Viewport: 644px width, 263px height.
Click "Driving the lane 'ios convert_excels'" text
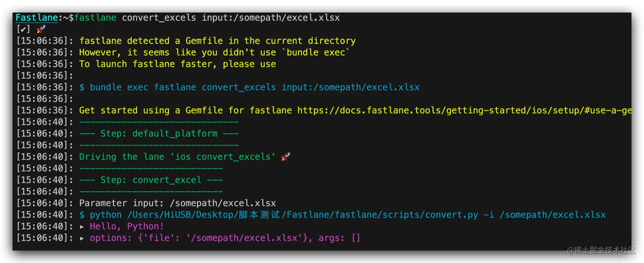pyautogui.click(x=178, y=157)
